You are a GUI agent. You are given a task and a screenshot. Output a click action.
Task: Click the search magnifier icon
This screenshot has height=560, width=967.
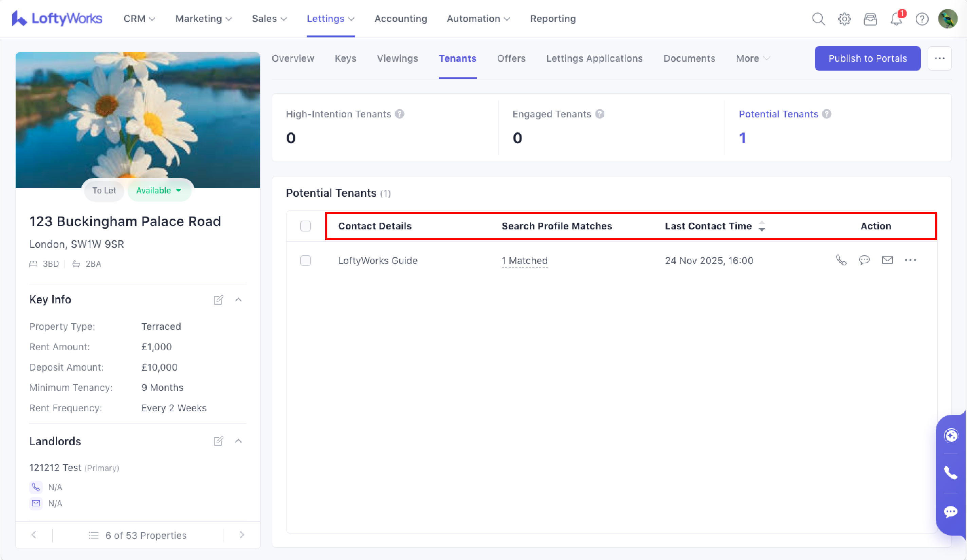[x=818, y=19]
